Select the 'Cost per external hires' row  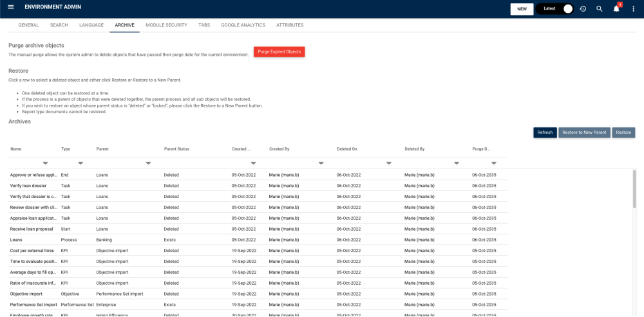click(x=258, y=251)
